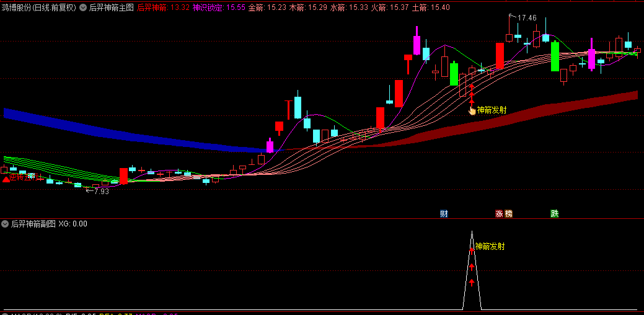Click the 土箭: 15.40 value
The height and width of the screenshot is (315, 644).
click(x=430, y=7)
